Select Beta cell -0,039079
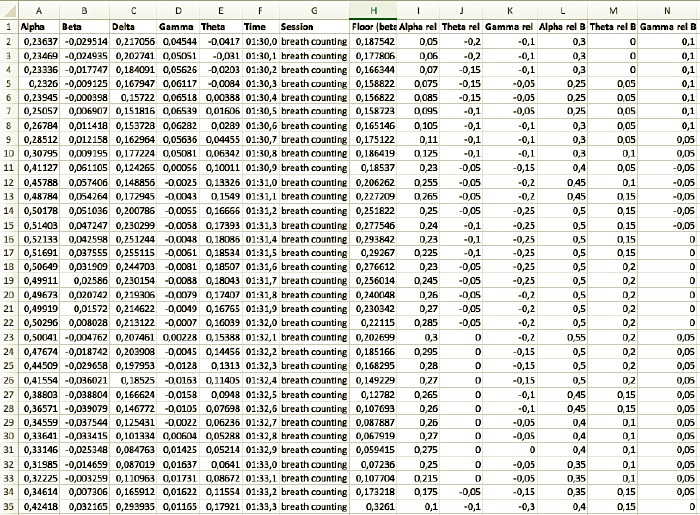The height and width of the screenshot is (515, 700). (x=85, y=408)
